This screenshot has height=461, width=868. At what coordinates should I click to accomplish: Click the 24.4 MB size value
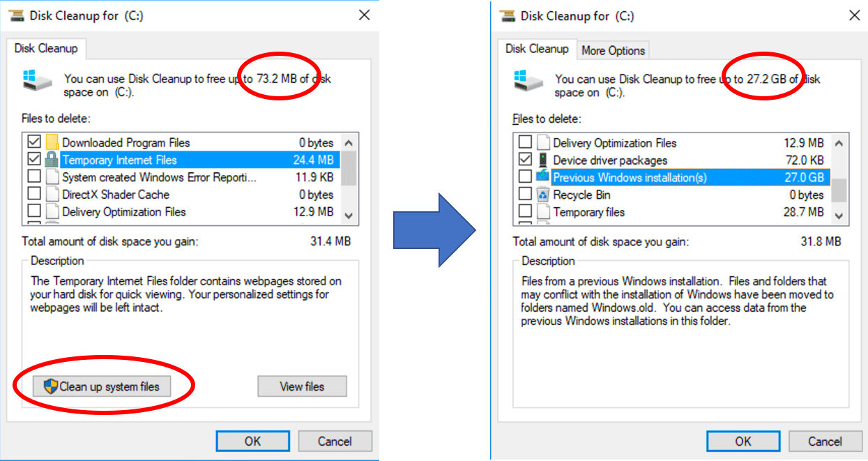click(314, 160)
